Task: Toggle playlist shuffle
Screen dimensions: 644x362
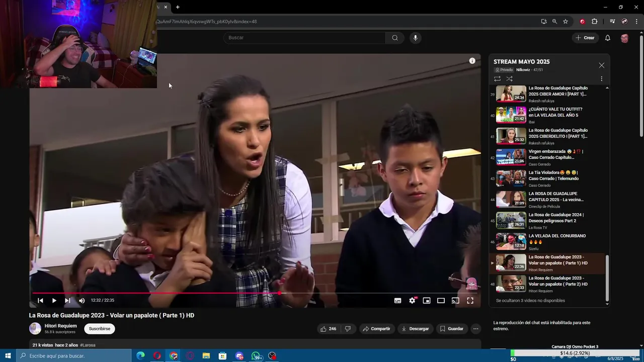Action: point(509,79)
